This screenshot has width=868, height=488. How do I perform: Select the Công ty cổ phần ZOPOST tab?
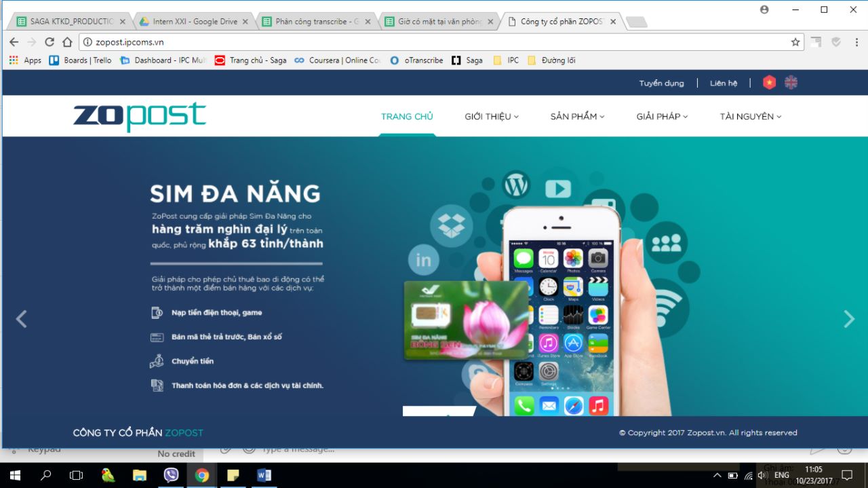[560, 22]
